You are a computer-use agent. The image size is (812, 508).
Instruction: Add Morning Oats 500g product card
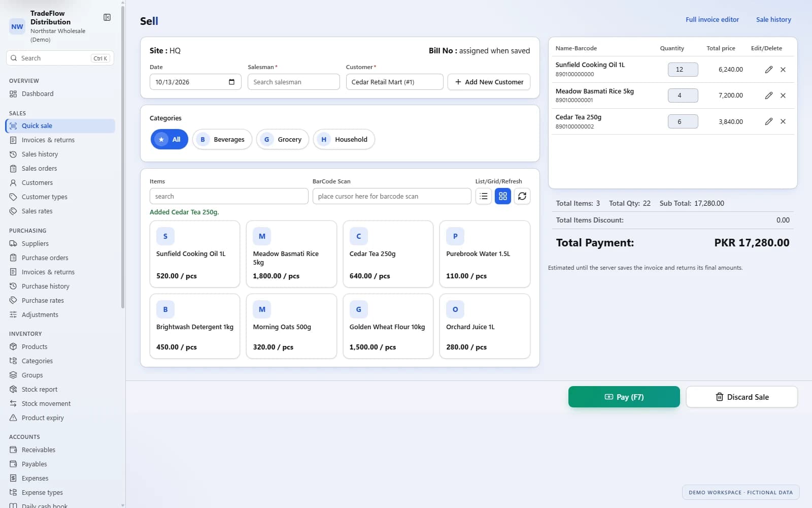291,326
